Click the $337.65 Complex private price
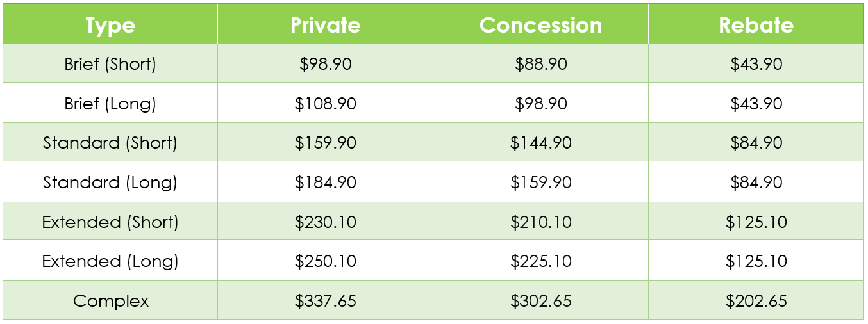The image size is (868, 324). (326, 301)
